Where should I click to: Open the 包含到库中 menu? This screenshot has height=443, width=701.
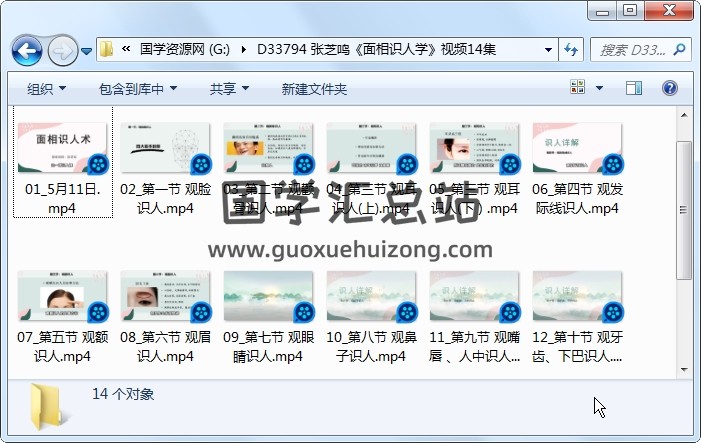click(138, 89)
